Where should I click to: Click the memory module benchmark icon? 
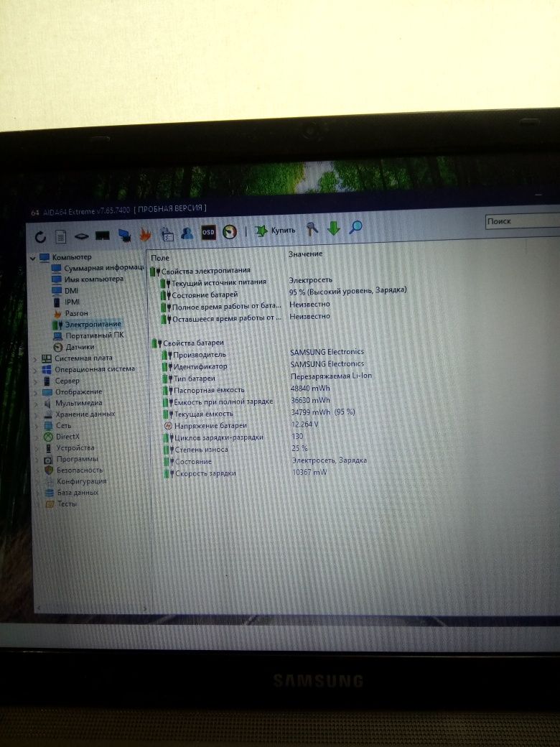(103, 236)
